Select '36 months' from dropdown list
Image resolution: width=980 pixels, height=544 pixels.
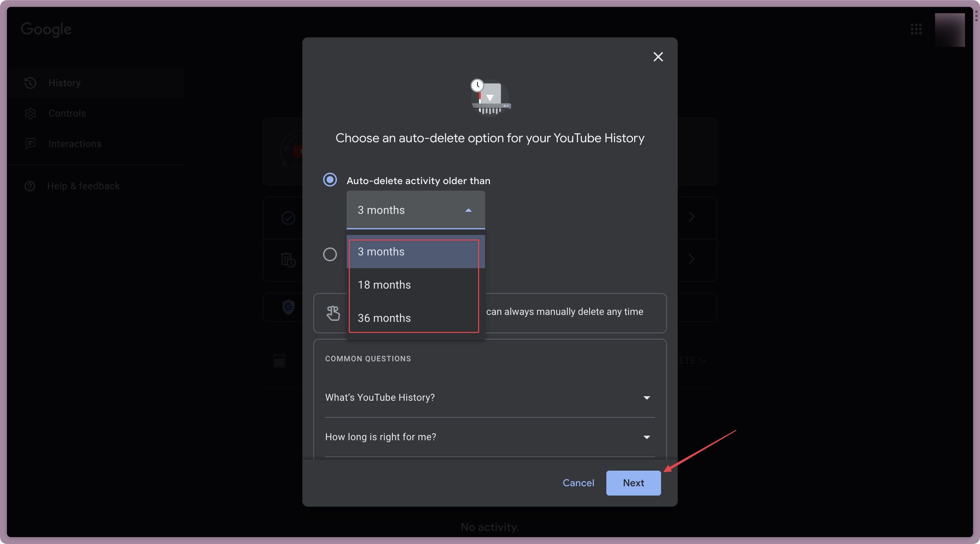pyautogui.click(x=384, y=318)
